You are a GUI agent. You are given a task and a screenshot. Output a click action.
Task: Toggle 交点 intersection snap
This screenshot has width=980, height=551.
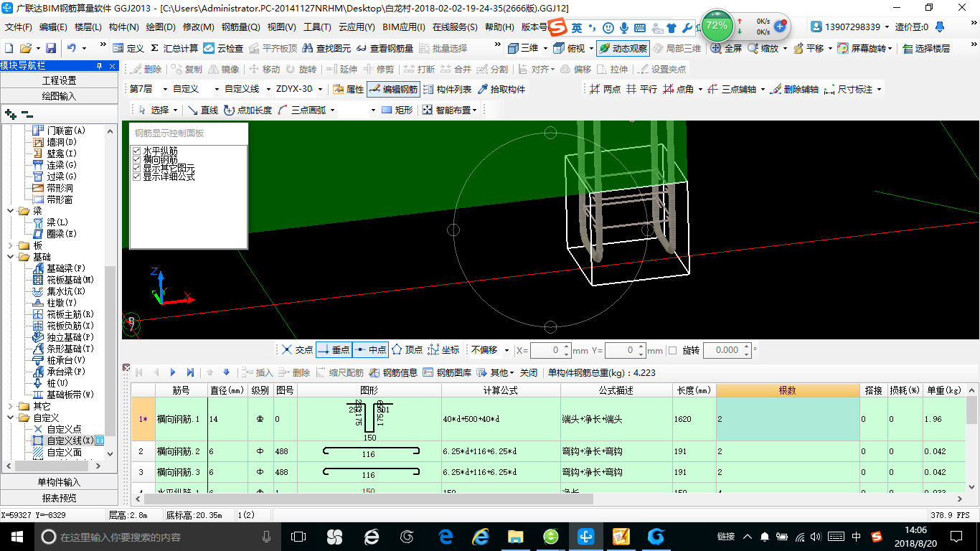[x=296, y=350]
